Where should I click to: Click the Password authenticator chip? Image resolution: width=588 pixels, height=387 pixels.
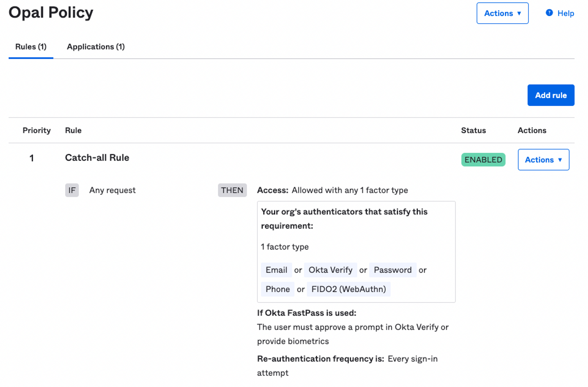point(392,270)
